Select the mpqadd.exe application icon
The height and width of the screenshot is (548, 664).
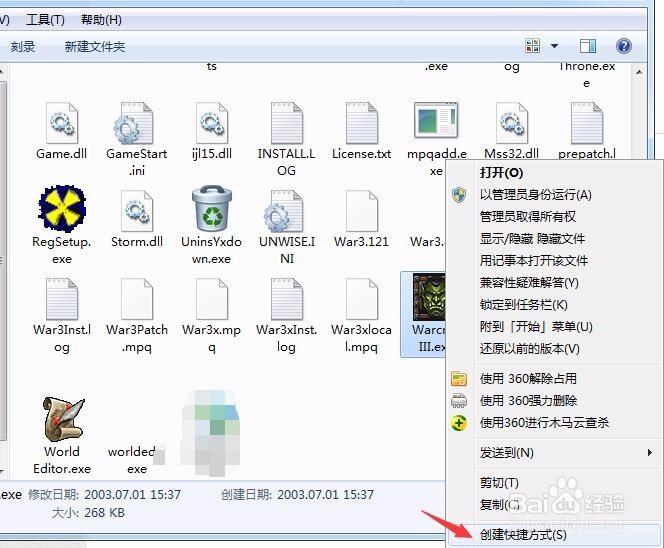(x=436, y=120)
